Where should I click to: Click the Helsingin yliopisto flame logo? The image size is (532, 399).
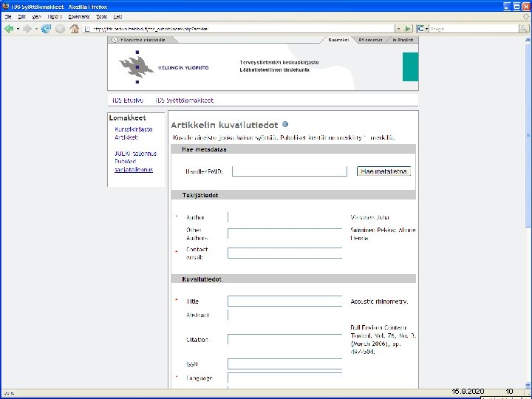(x=137, y=66)
